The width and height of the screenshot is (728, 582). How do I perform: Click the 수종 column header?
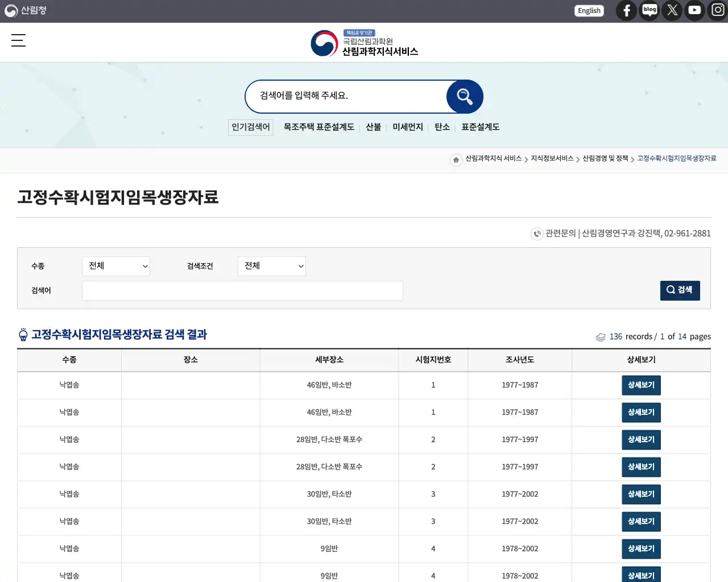(x=69, y=360)
